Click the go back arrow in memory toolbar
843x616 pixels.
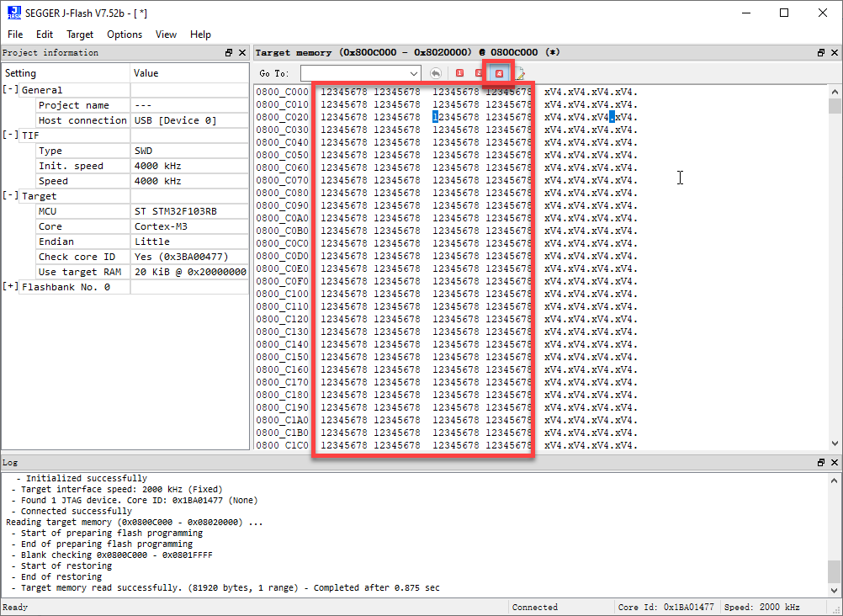(436, 73)
